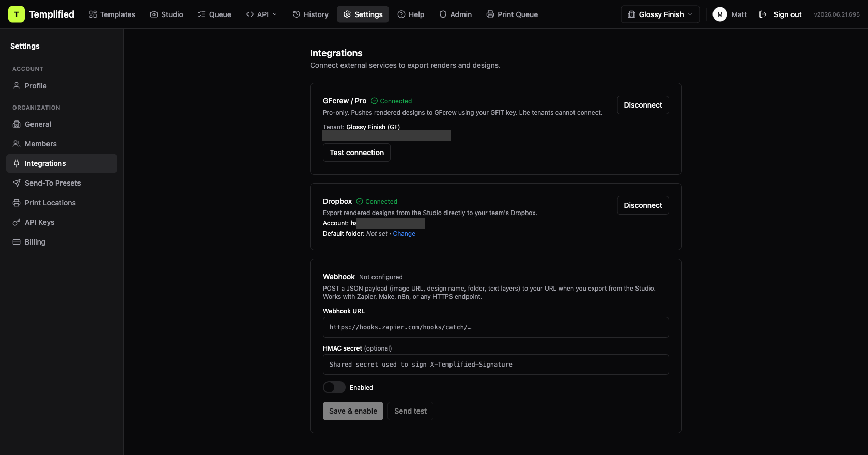Viewport: 868px width, 455px height.
Task: Toggle the webhook Enabled switch
Action: (x=334, y=387)
